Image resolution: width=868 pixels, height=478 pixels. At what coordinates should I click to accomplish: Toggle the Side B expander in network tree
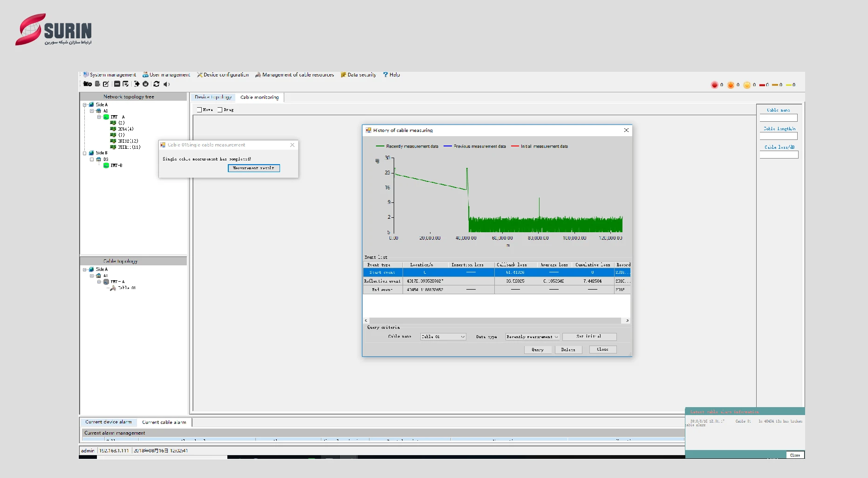(x=85, y=153)
